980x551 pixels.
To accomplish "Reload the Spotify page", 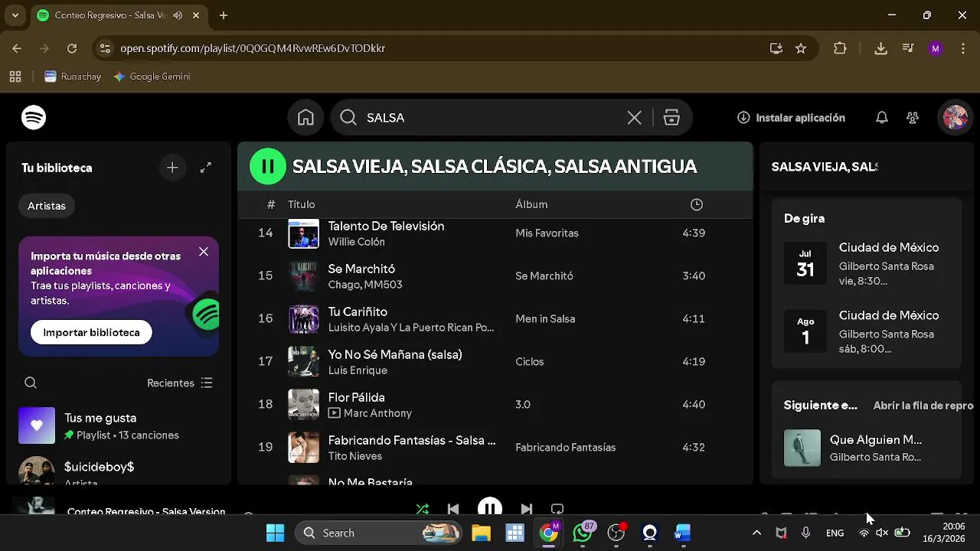I will [x=72, y=48].
